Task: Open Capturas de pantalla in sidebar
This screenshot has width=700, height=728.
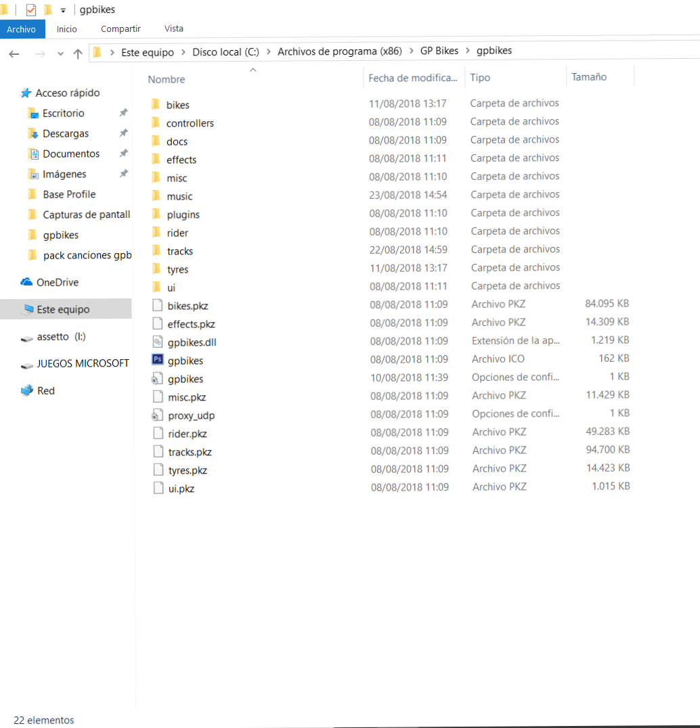Action: click(87, 214)
